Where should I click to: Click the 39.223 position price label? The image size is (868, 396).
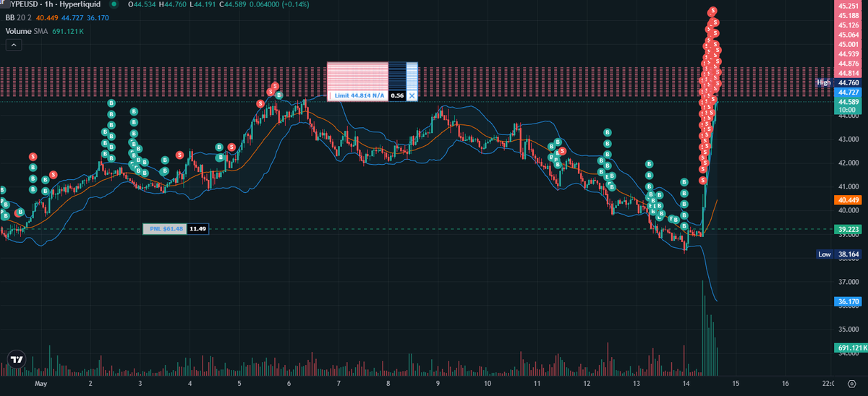click(x=848, y=230)
